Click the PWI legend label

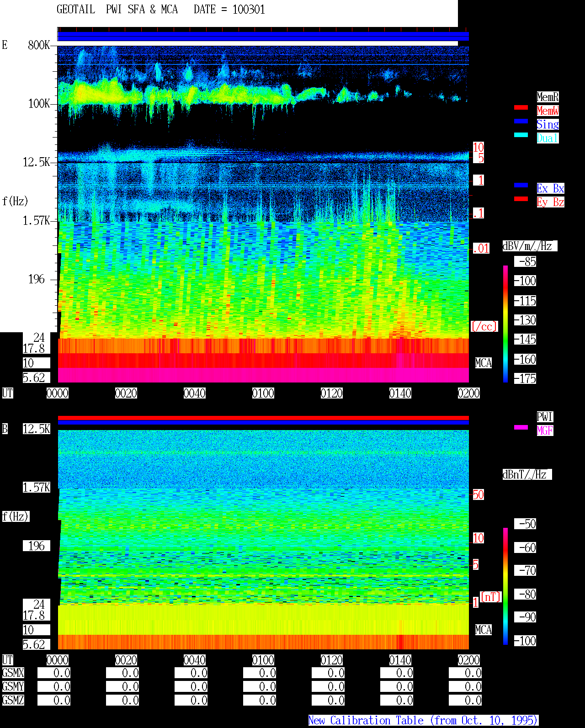(545, 417)
